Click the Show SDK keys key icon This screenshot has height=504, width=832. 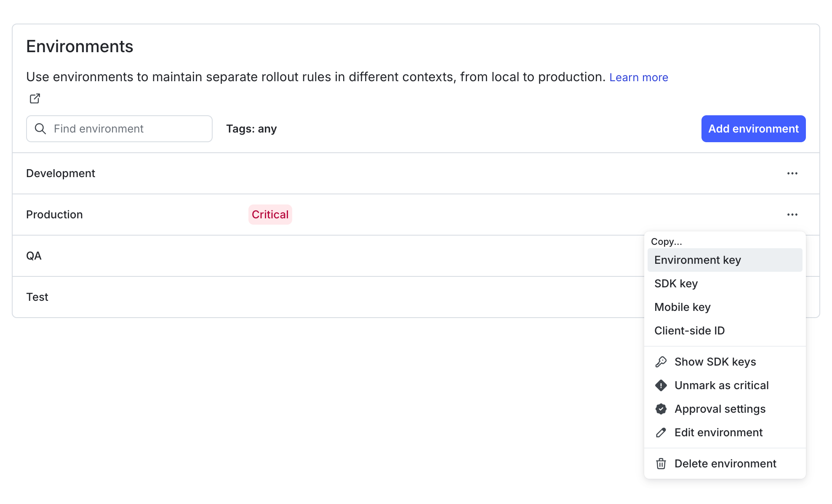pyautogui.click(x=661, y=361)
